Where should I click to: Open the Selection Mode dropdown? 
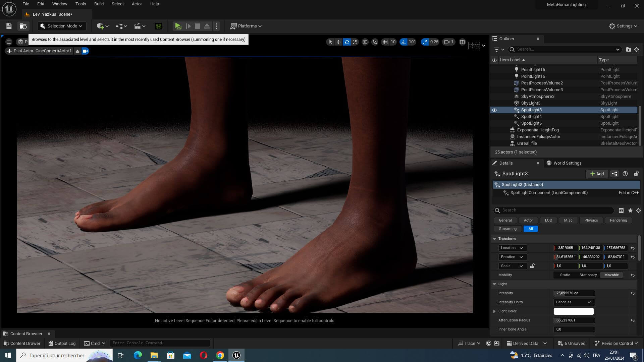pyautogui.click(x=62, y=26)
